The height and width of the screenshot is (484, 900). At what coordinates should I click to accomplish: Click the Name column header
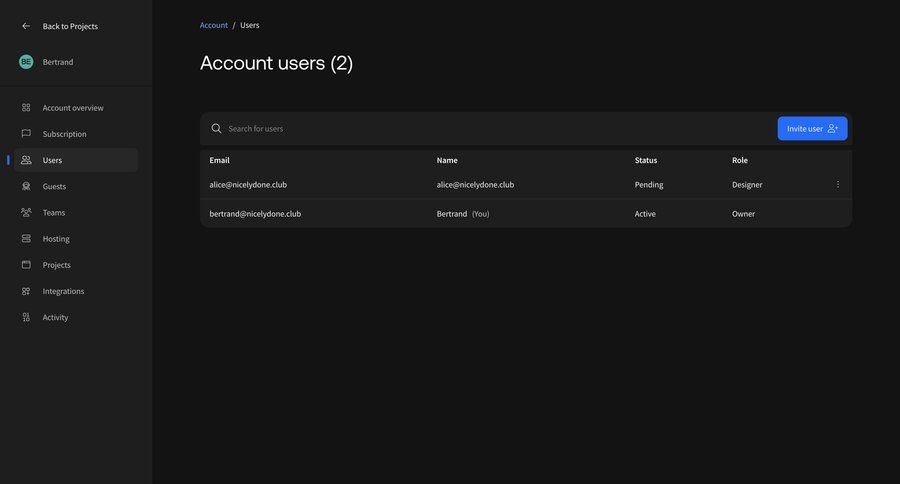coord(447,160)
